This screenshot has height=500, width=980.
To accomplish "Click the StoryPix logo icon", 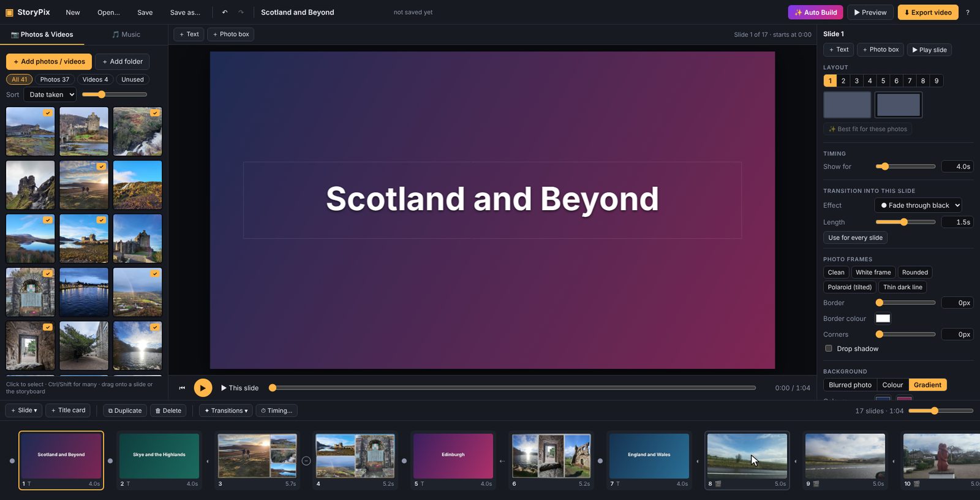I will coord(9,12).
